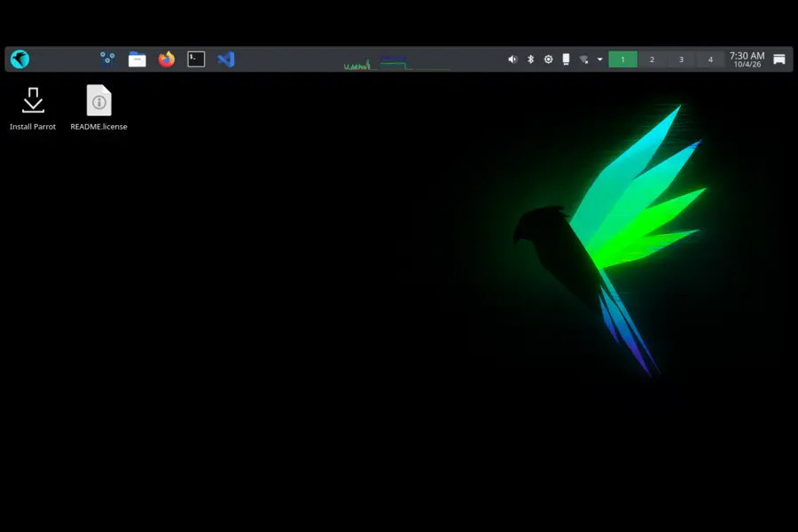
Task: Launch Visual Studio Code
Action: (226, 59)
